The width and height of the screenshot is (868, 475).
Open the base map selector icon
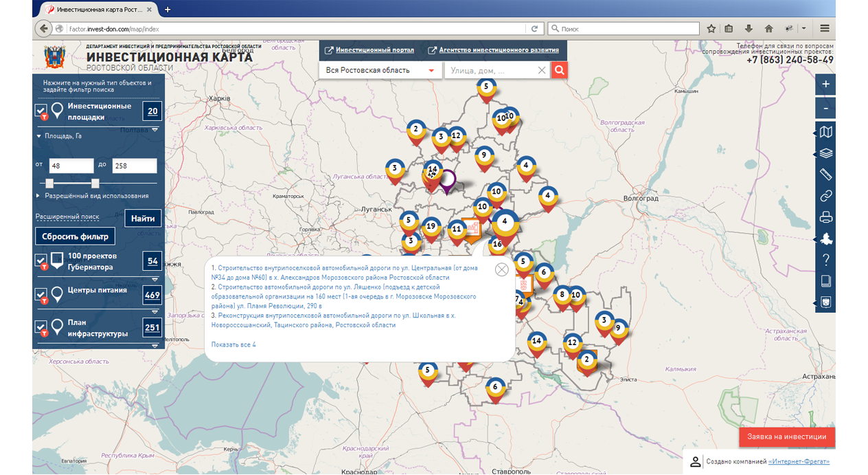pyautogui.click(x=826, y=131)
